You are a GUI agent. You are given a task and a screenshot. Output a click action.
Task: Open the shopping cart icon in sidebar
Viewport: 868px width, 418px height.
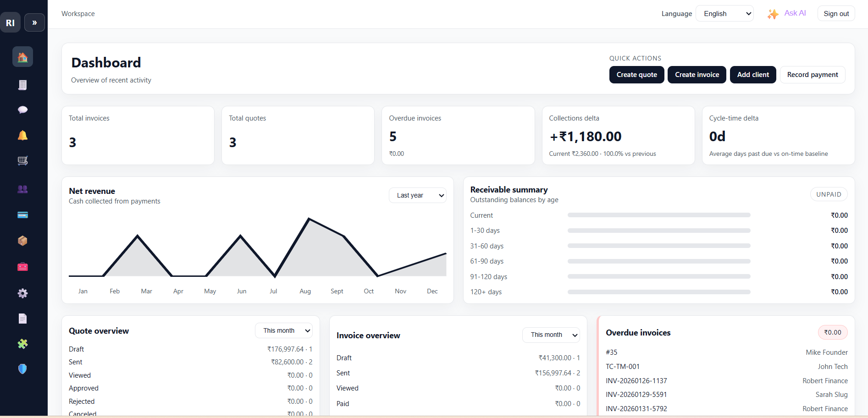[x=22, y=160]
